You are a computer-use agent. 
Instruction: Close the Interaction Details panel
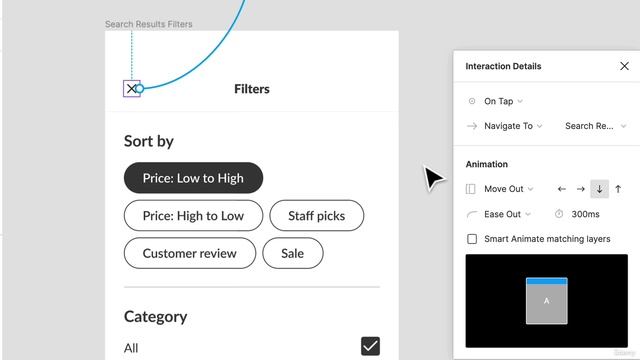(624, 66)
